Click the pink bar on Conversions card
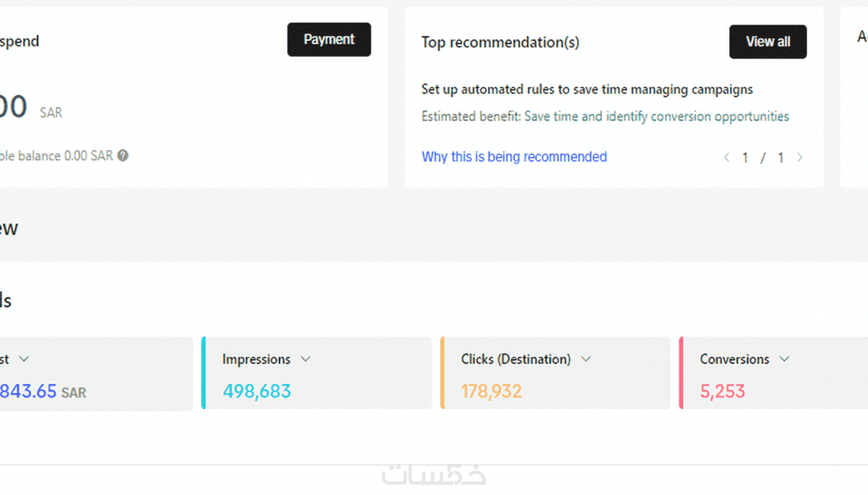The width and height of the screenshot is (868, 495). [x=681, y=373]
